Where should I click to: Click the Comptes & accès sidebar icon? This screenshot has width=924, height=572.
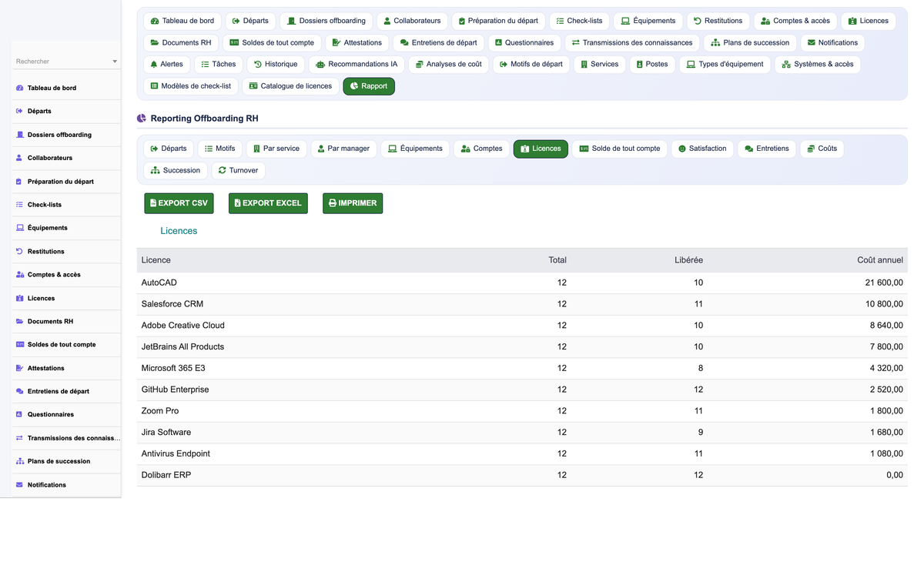click(x=20, y=275)
